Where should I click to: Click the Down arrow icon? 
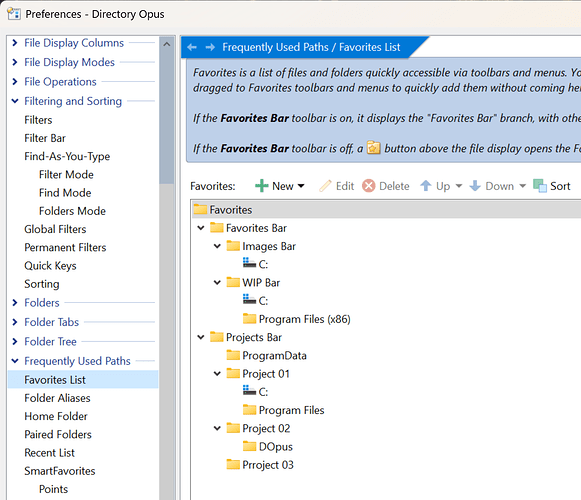tap(475, 186)
